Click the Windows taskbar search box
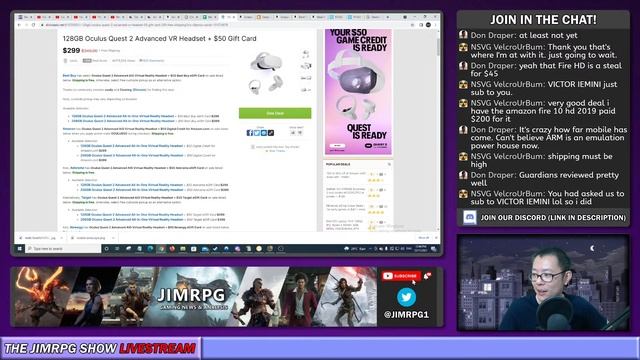 point(63,249)
